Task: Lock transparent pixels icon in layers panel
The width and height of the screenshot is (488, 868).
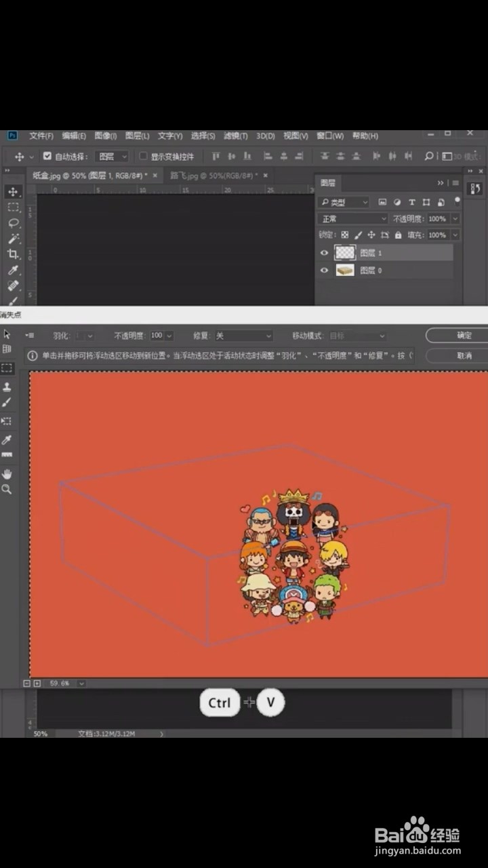Action: [x=344, y=235]
